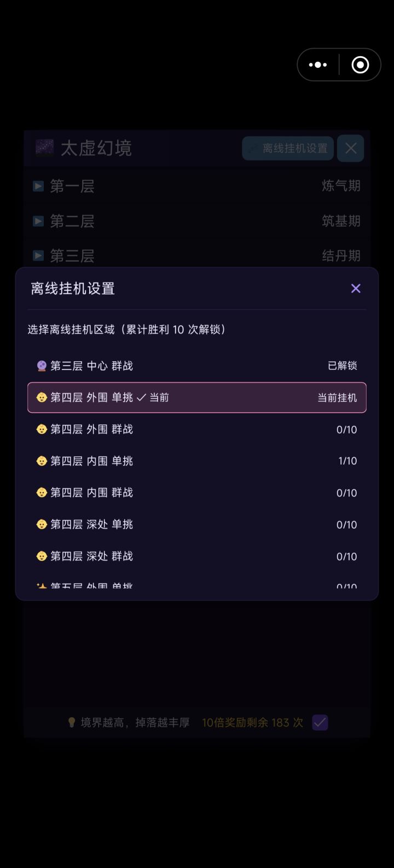Viewport: 394px width, 868px height.
Task: Expand 第一层 floor arrow
Action: click(x=38, y=186)
